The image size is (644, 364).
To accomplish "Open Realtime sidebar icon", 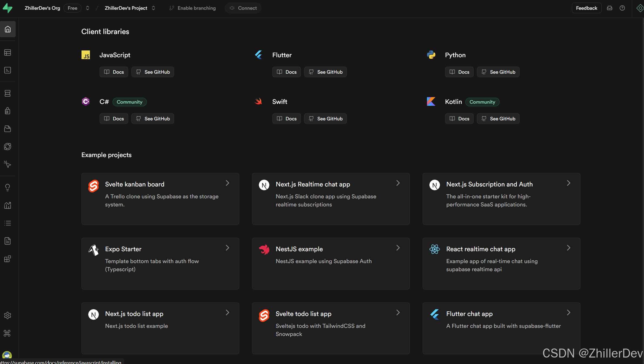I will click(x=8, y=164).
